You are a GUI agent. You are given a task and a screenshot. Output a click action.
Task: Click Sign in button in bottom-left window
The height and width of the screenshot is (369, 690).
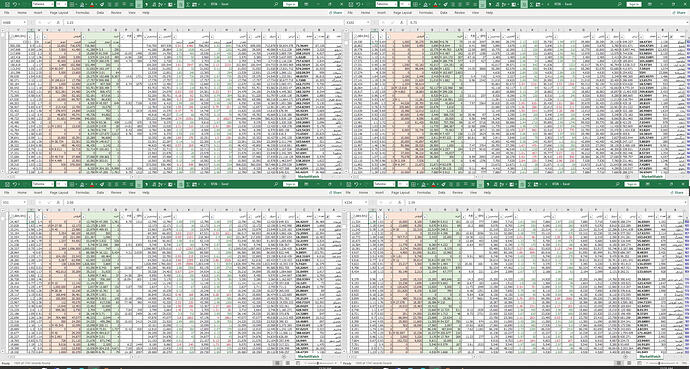(x=290, y=184)
